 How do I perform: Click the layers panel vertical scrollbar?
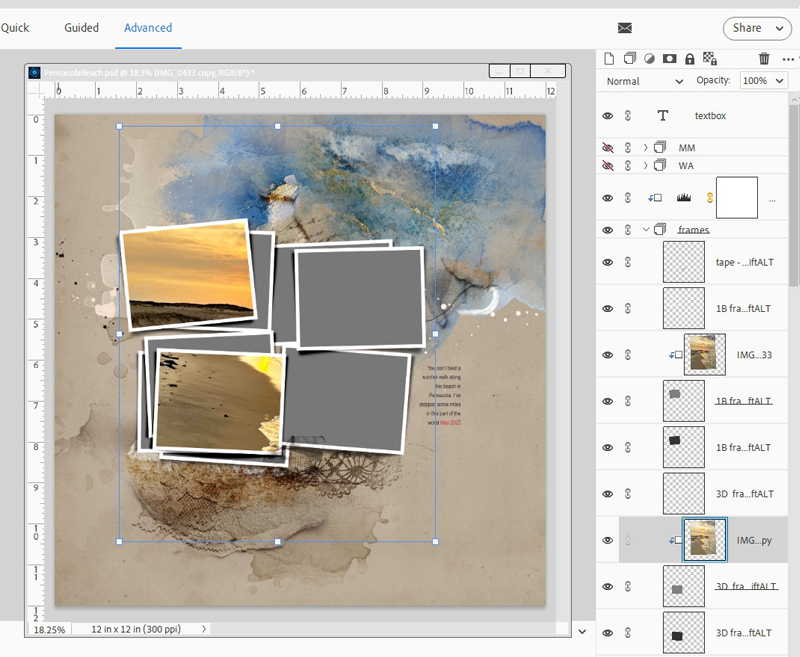pyautogui.click(x=794, y=194)
